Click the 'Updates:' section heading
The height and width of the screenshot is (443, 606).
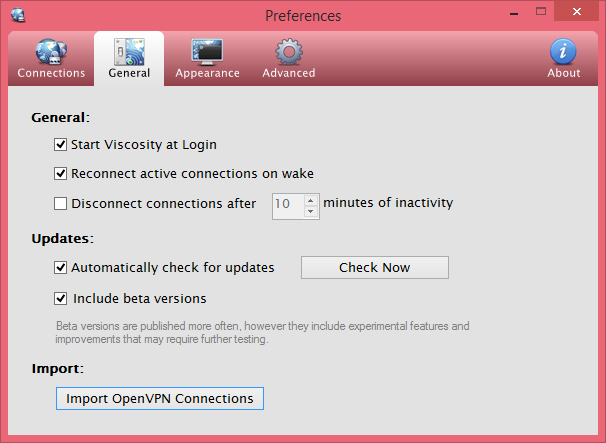pyautogui.click(x=63, y=239)
